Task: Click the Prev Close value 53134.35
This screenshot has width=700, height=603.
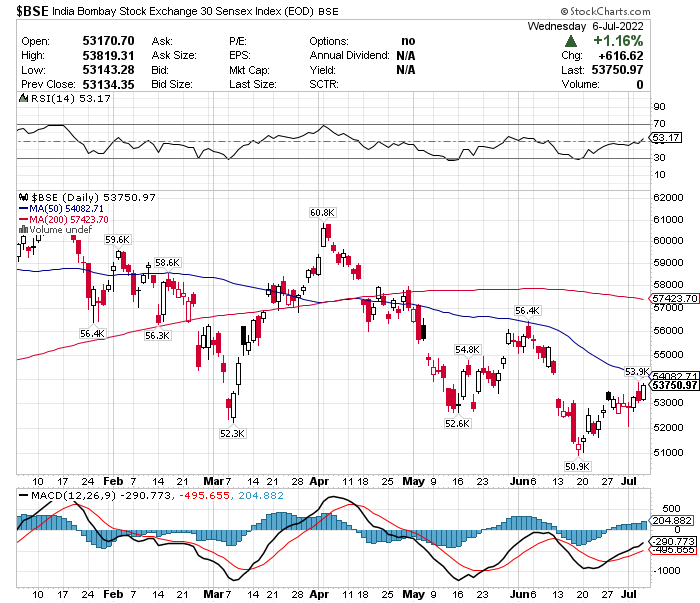Action: click(x=108, y=84)
